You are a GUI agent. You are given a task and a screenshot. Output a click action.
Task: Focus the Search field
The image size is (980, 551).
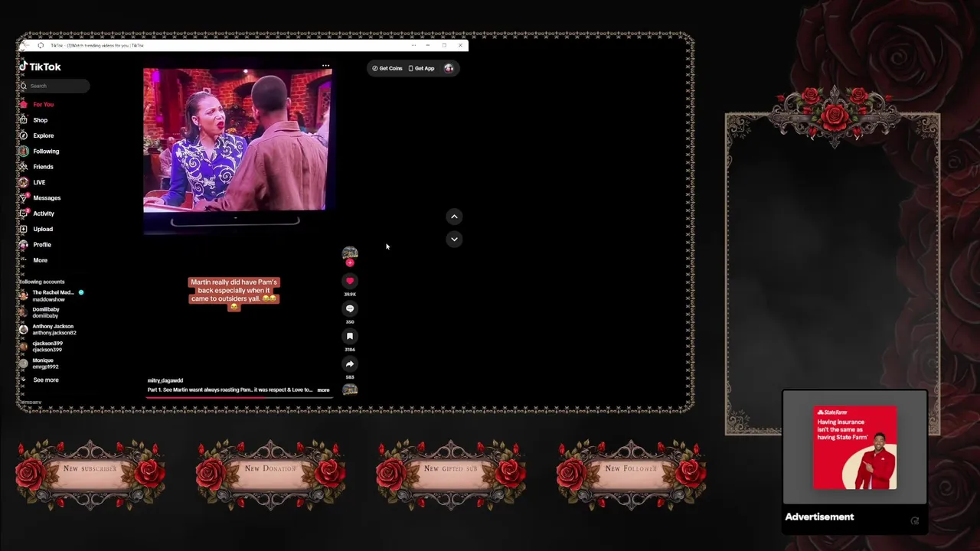(x=54, y=86)
